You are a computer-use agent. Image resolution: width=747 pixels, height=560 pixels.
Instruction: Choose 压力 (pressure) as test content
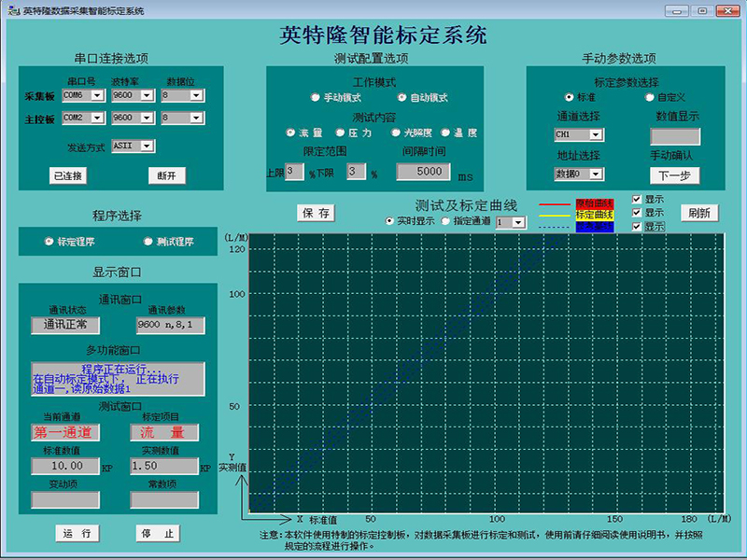pos(340,133)
